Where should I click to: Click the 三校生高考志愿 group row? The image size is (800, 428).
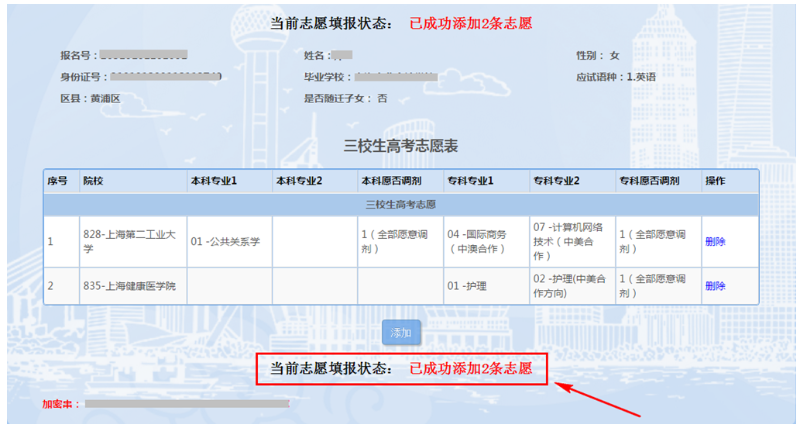(401, 205)
